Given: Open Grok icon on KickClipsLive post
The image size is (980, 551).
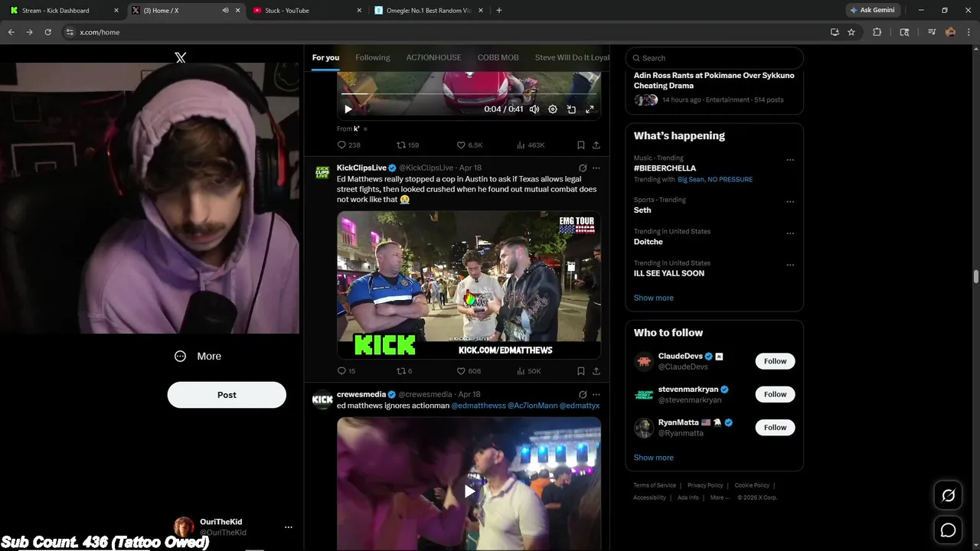Looking at the screenshot, I should tap(583, 168).
